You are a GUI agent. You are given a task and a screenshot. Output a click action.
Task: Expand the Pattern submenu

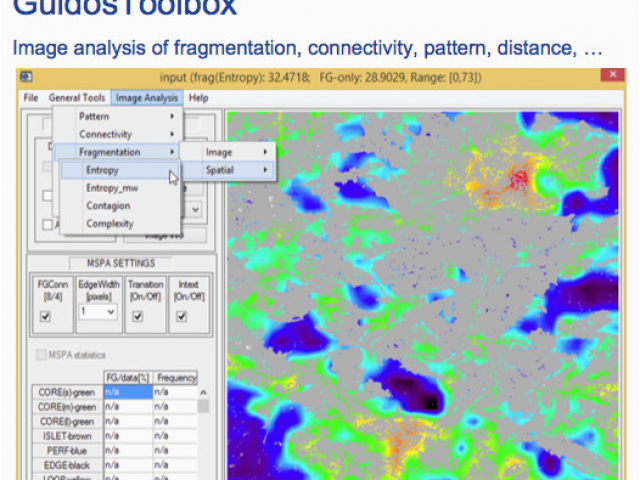click(118, 116)
